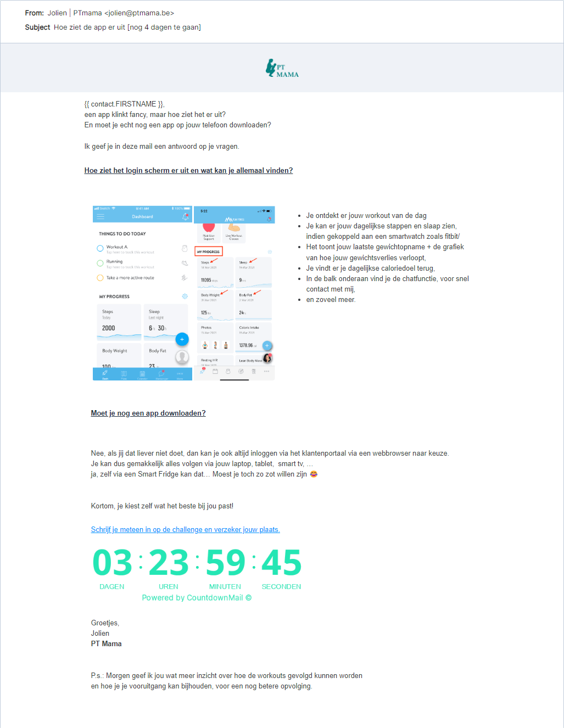
Task: Click countdown seconds number 45
Action: [x=282, y=563]
